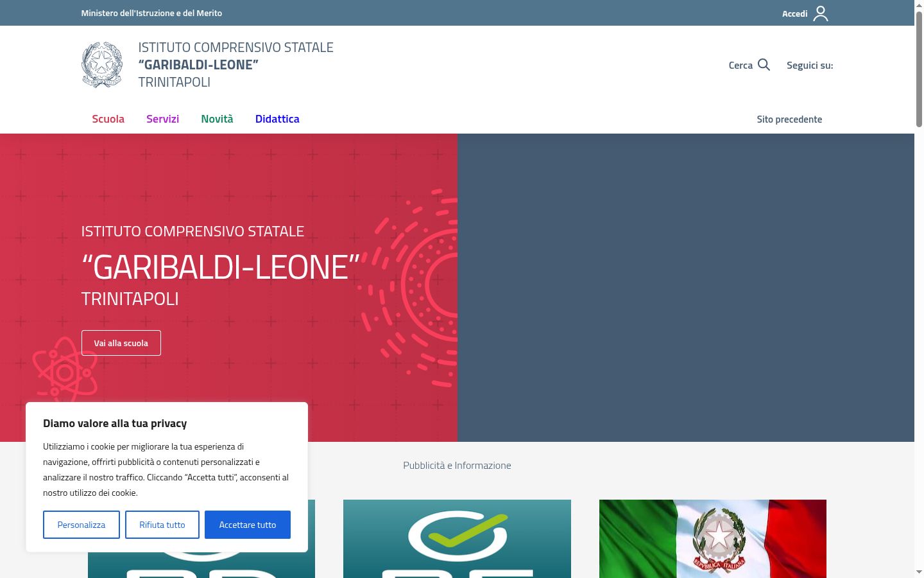Image resolution: width=924 pixels, height=578 pixels.
Task: Click the Diamo valore alla tua privacy heading
Action: tap(115, 423)
